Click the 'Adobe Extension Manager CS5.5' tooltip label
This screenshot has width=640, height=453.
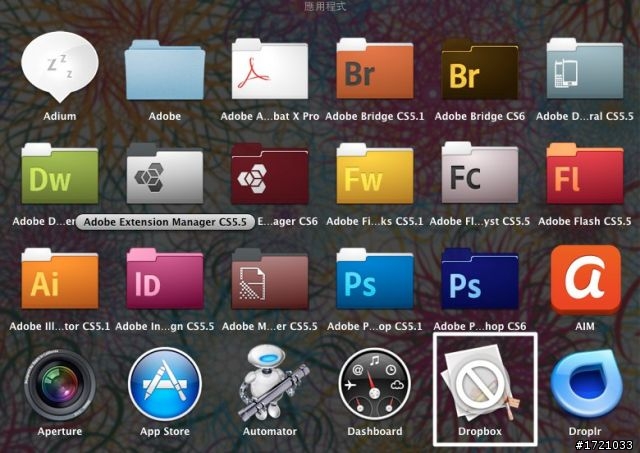(x=165, y=222)
